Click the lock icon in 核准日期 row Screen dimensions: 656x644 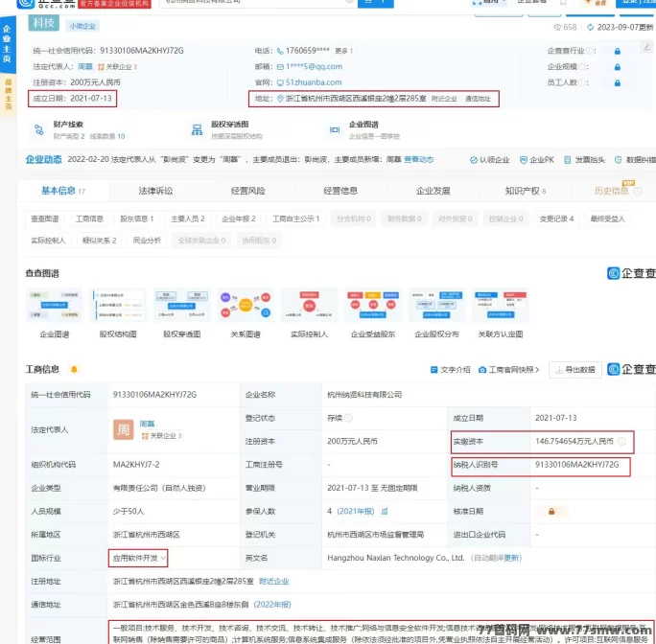(x=551, y=511)
